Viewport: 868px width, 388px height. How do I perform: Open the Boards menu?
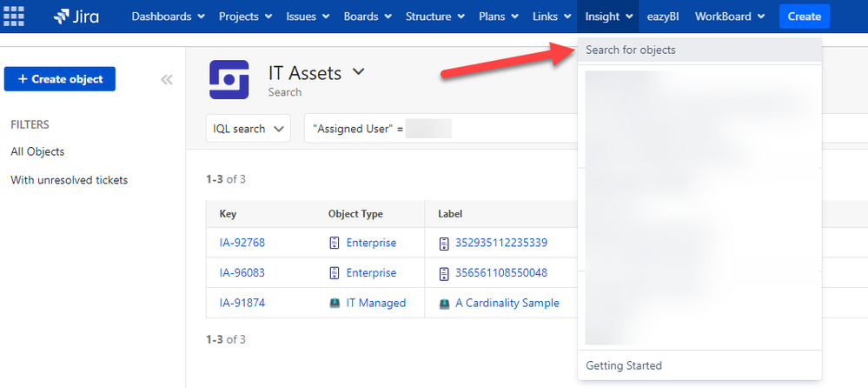(368, 17)
